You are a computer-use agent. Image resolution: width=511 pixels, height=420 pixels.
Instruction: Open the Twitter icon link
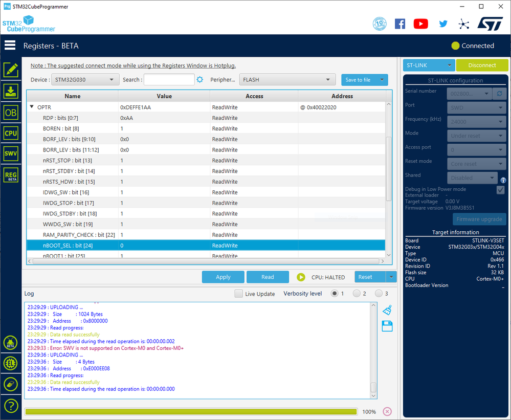(443, 24)
